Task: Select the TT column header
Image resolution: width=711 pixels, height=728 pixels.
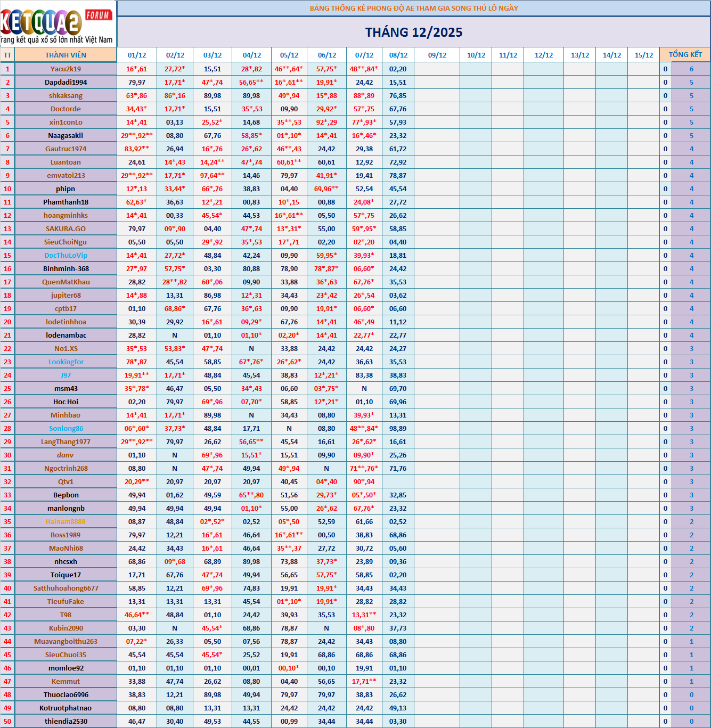Action: point(7,55)
